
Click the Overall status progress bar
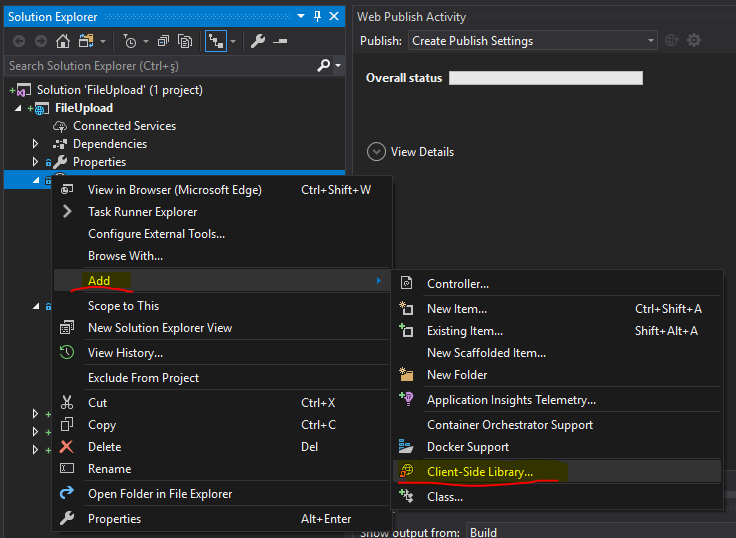[x=545, y=78]
